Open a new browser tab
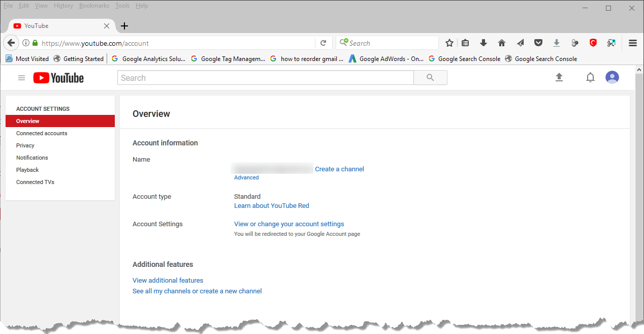644x334 pixels. 124,26
